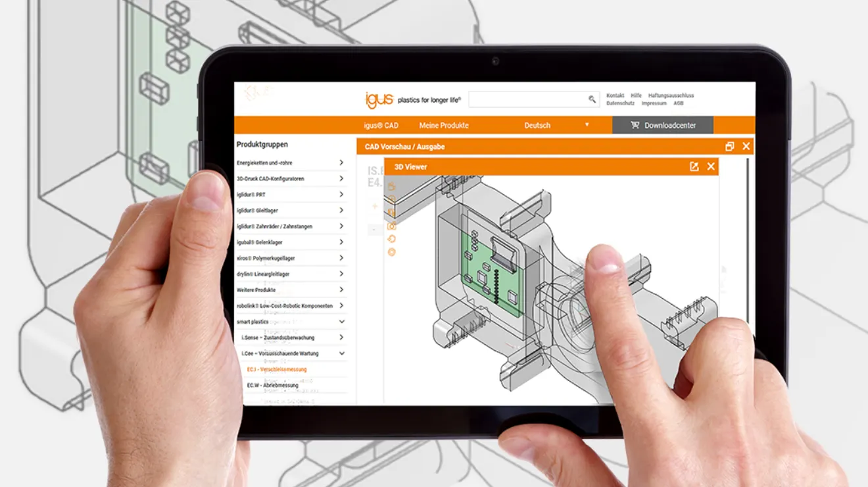Click the search magnifier icon
868x487 pixels.
(x=591, y=99)
